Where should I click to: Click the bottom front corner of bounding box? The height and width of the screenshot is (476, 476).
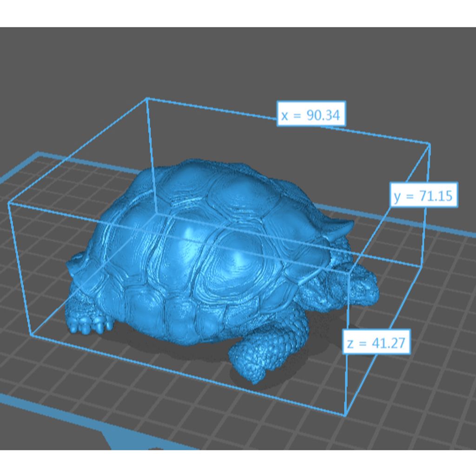[x=345, y=415]
